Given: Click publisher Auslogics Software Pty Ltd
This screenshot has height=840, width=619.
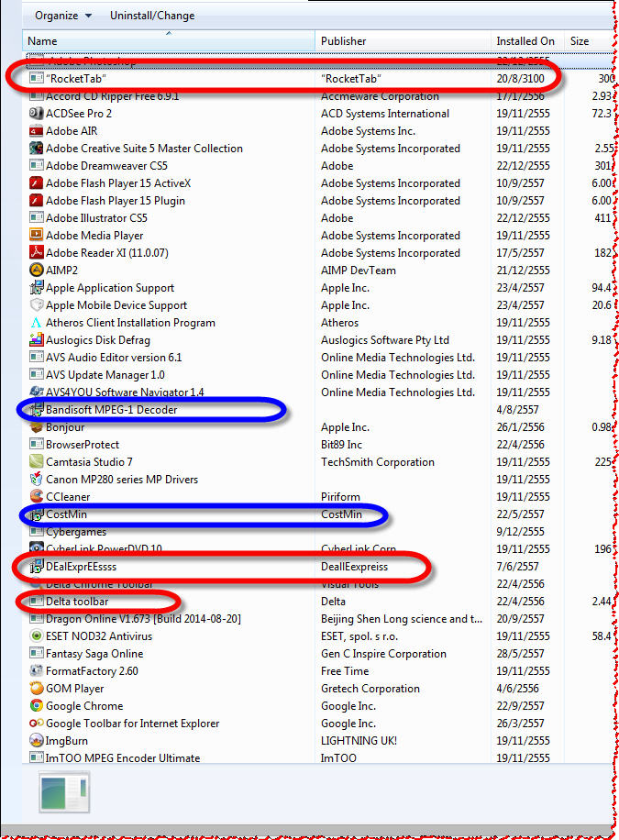Looking at the screenshot, I should click(385, 339).
